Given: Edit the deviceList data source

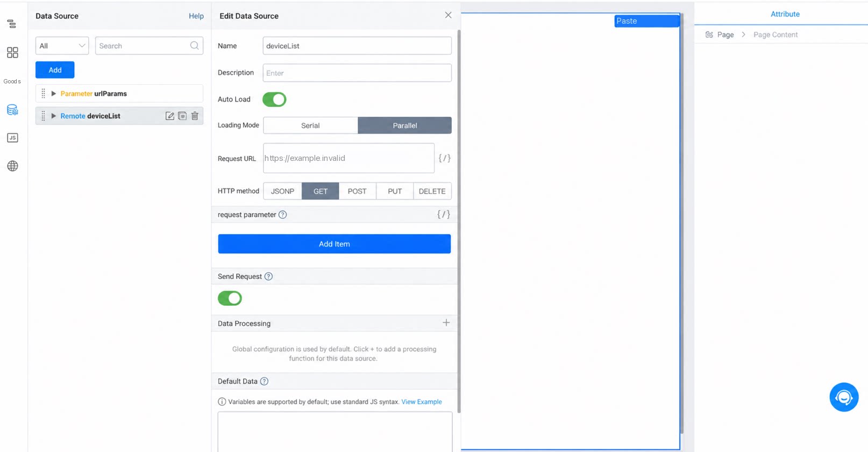Looking at the screenshot, I should pyautogui.click(x=170, y=116).
